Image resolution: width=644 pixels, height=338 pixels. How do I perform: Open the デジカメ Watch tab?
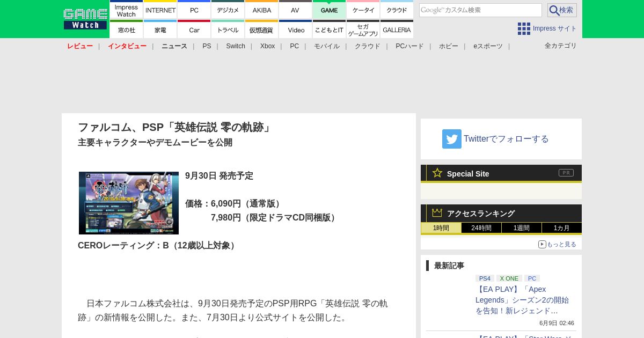(x=228, y=10)
